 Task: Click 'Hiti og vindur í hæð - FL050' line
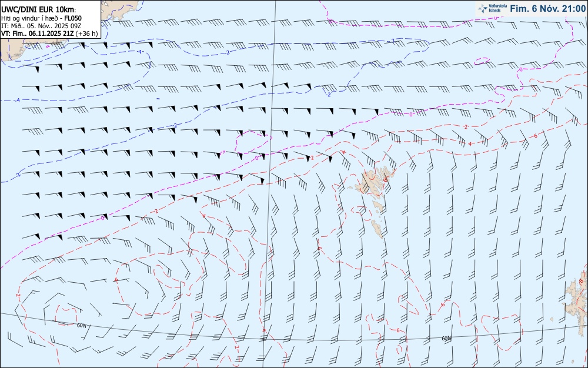pos(41,18)
